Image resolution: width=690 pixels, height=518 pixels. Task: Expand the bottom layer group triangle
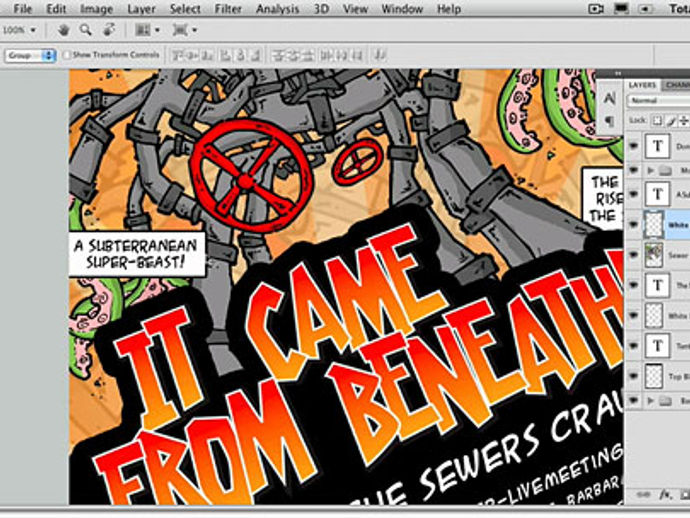tap(651, 401)
